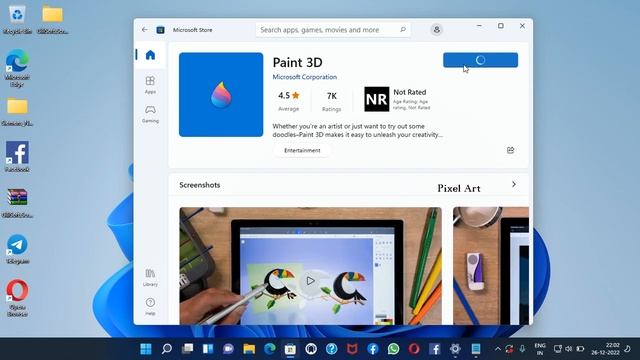The height and width of the screenshot is (360, 640).
Task: Open File Explorer from taskbar
Action: (x=249, y=349)
